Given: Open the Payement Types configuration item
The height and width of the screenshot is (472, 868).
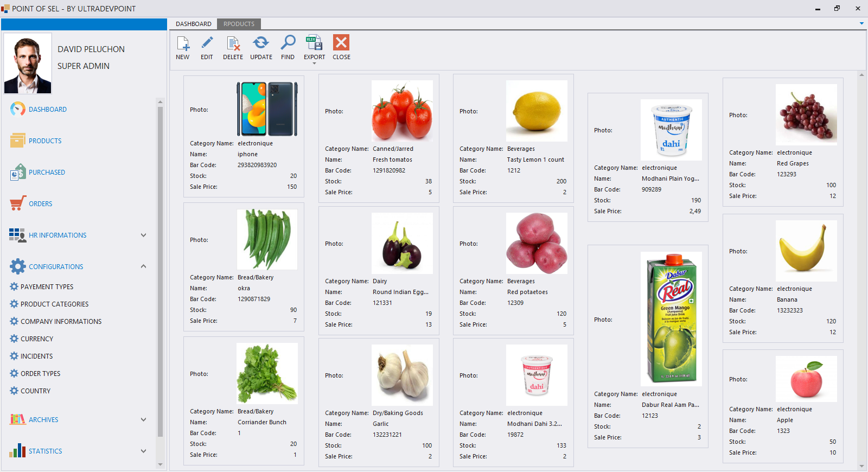Looking at the screenshot, I should pos(47,286).
